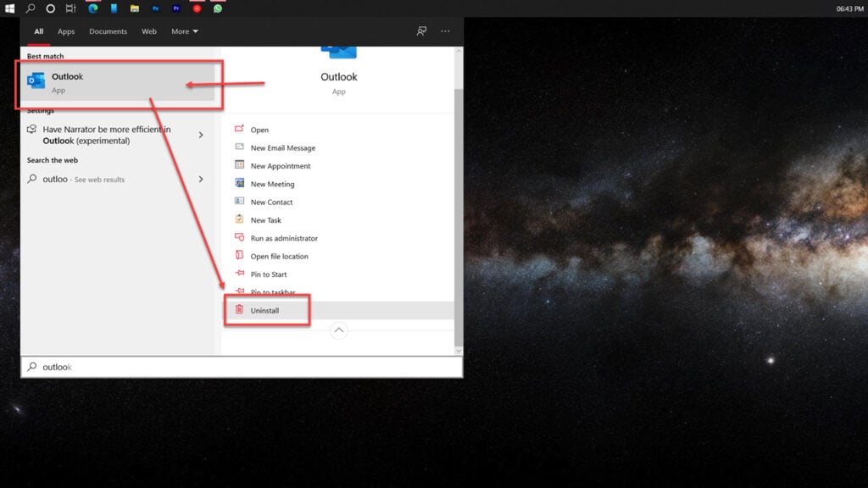
Task: Open Task View from the taskbar
Action: [71, 8]
